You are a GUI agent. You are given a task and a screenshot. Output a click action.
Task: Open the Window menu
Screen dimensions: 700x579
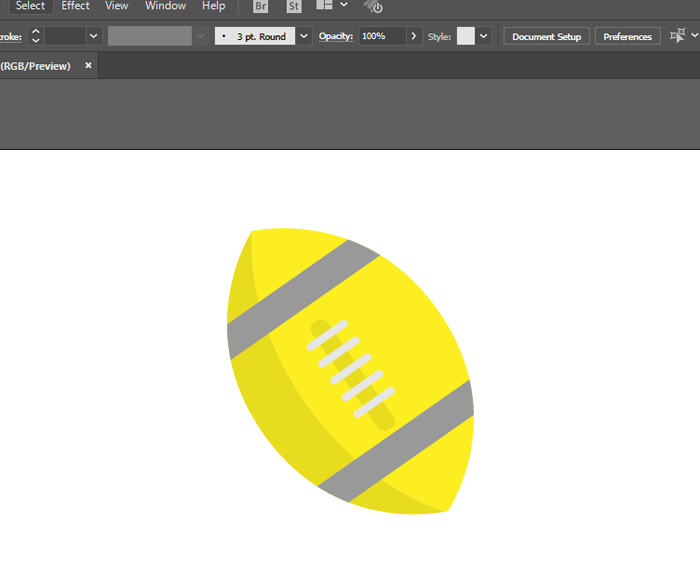pos(165,6)
